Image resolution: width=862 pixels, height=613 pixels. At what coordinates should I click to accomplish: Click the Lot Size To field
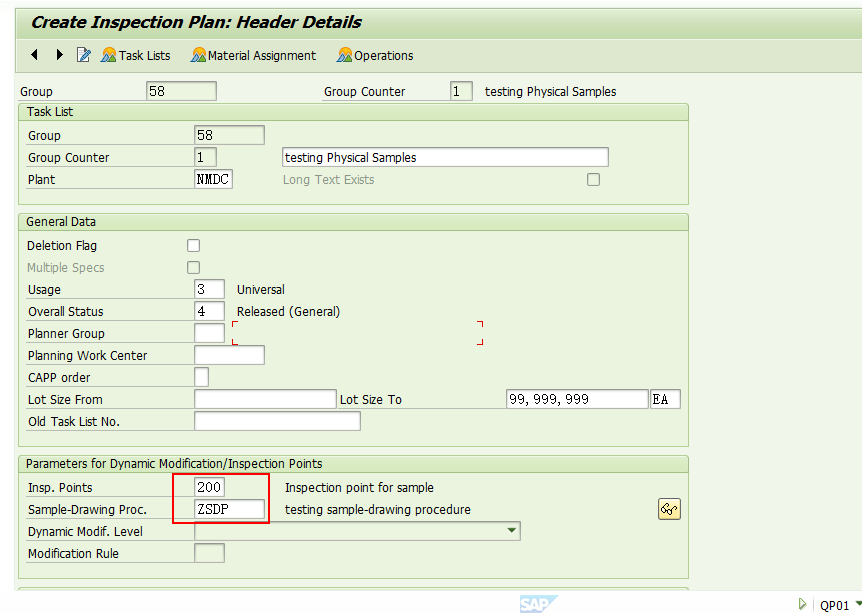pos(577,399)
